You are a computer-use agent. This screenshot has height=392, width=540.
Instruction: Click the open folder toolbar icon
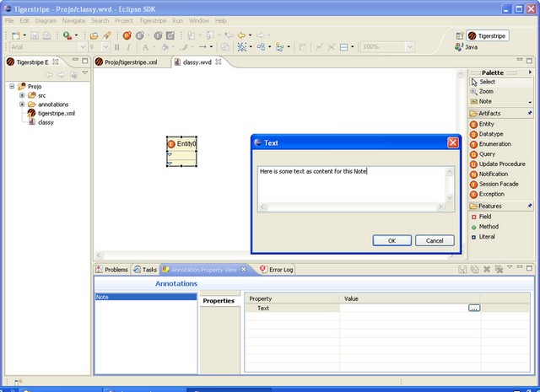coord(94,35)
